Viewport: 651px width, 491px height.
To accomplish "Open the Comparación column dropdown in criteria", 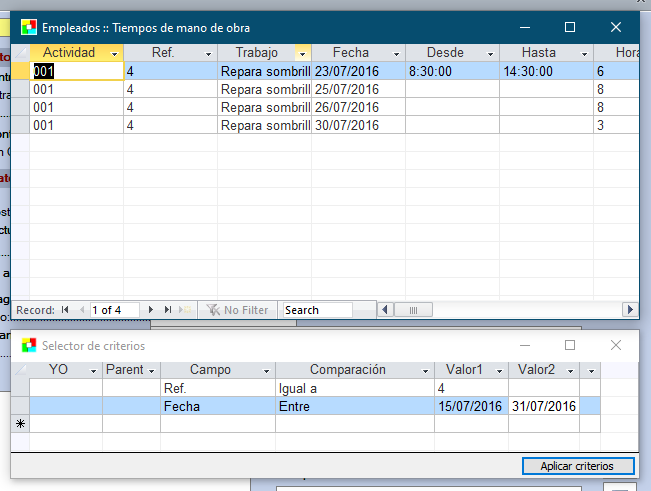I will click(426, 371).
